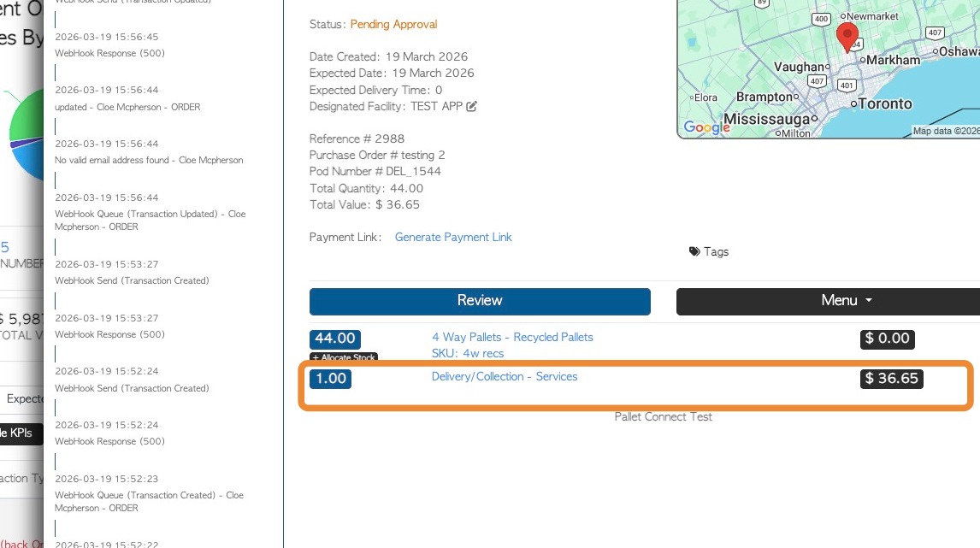Click the SKU: 4w recs link

click(468, 353)
